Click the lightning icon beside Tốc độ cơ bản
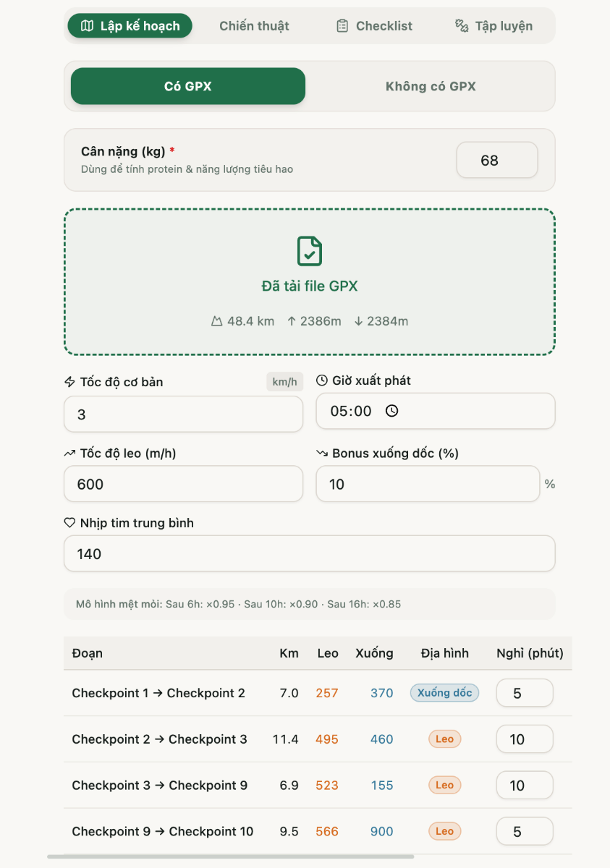 point(70,382)
